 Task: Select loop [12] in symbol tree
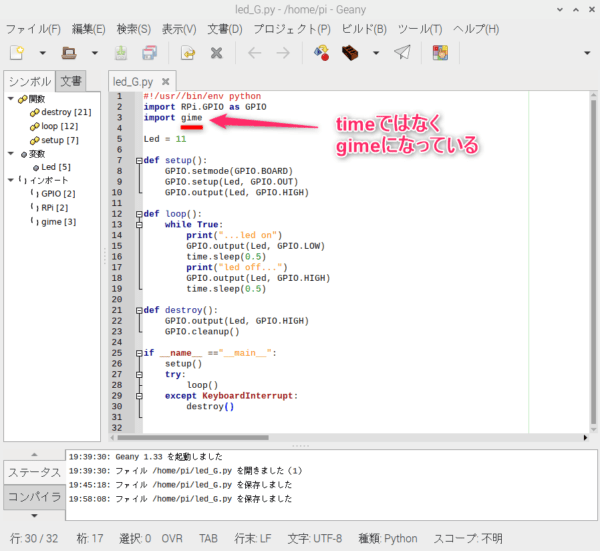coord(54,126)
